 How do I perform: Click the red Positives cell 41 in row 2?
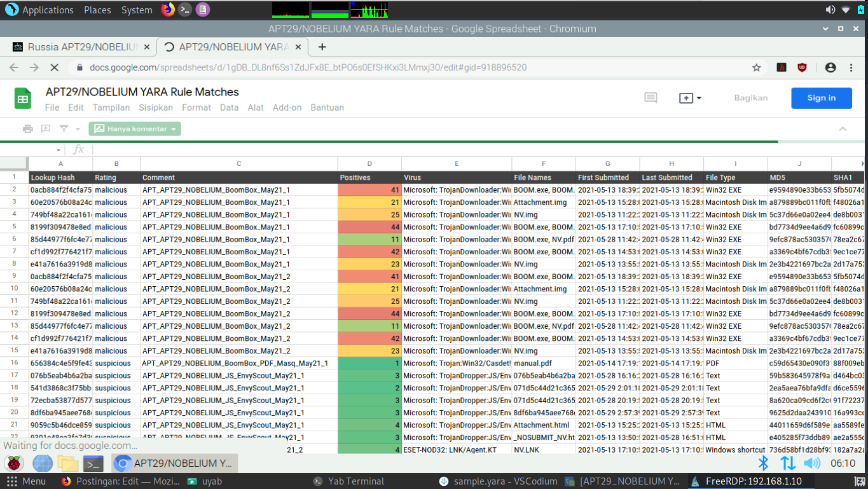369,189
